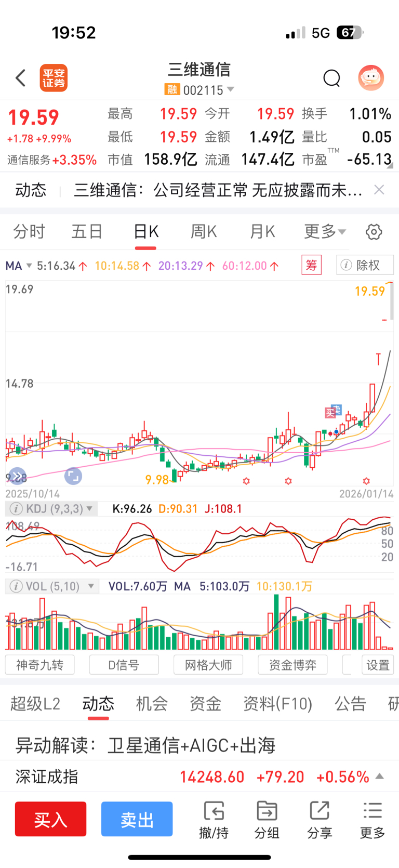Open the 除权 adjustment selector
Viewport: 399px width, 868px height.
365,265
